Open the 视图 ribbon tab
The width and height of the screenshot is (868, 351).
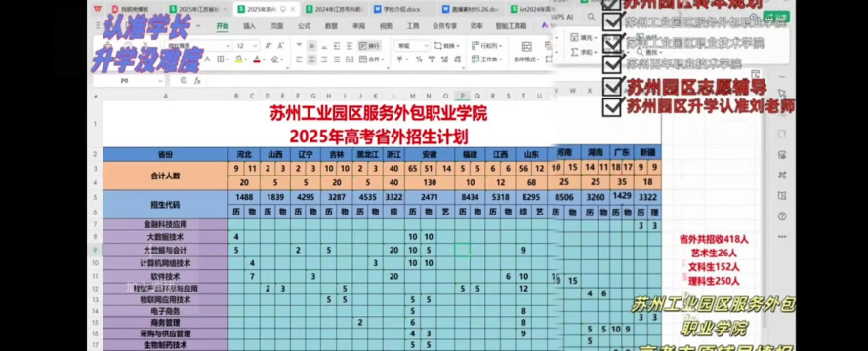[x=386, y=26]
